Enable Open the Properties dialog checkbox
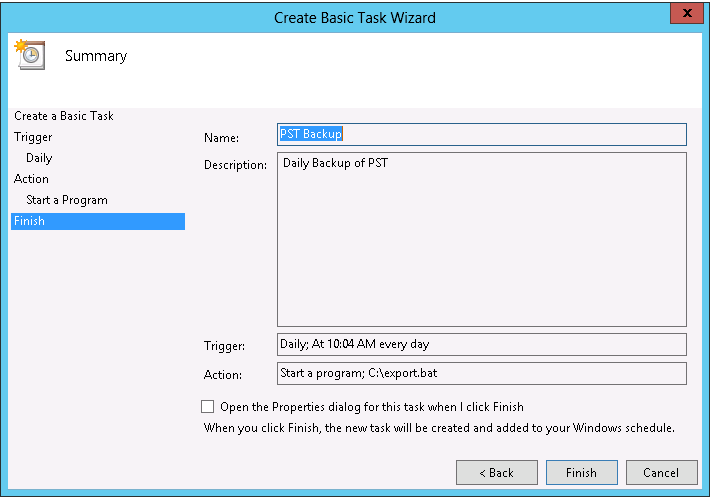 [x=207, y=406]
